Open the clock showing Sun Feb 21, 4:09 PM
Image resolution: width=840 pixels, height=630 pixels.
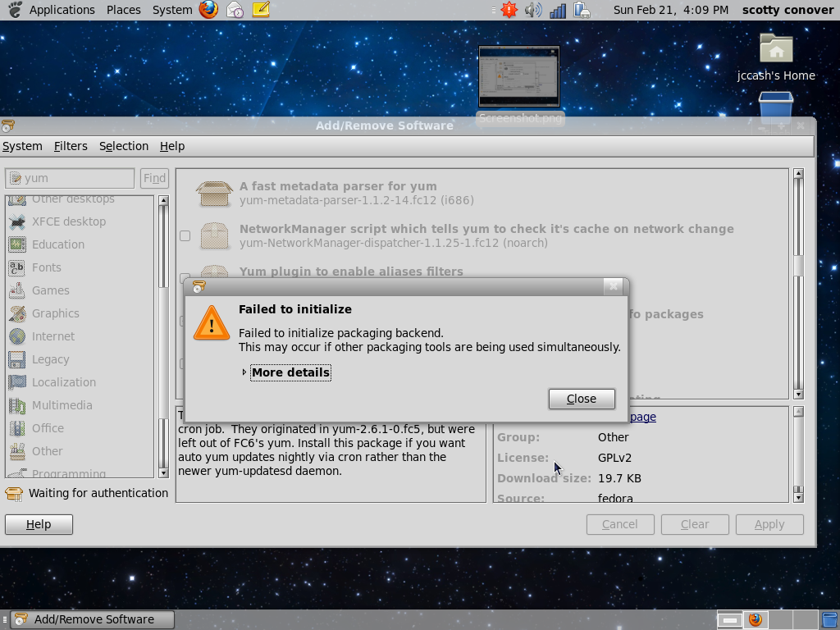click(x=671, y=10)
